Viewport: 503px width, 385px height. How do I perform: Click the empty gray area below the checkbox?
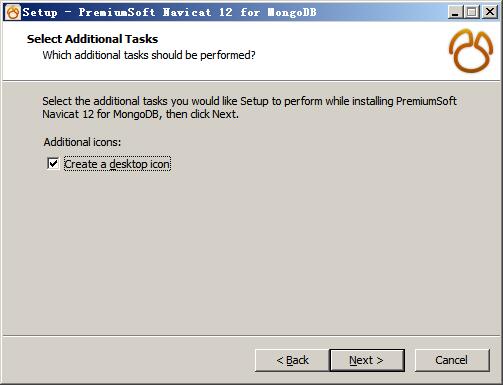tap(251, 253)
